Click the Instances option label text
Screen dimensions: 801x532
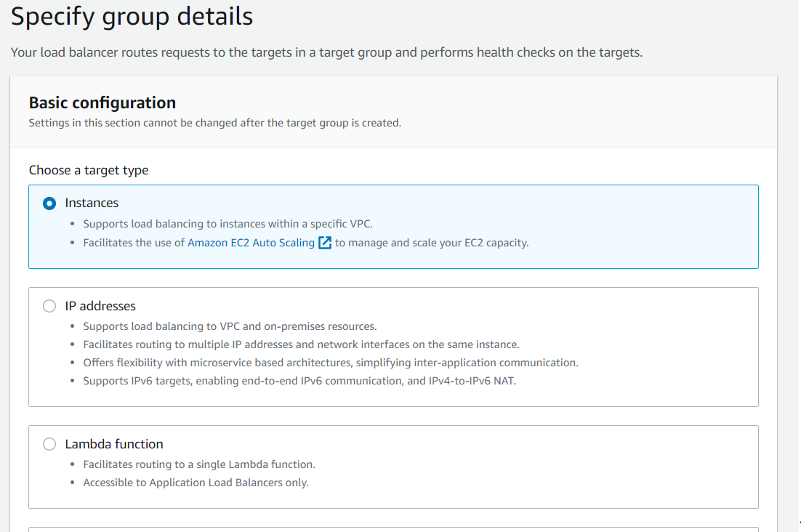92,203
